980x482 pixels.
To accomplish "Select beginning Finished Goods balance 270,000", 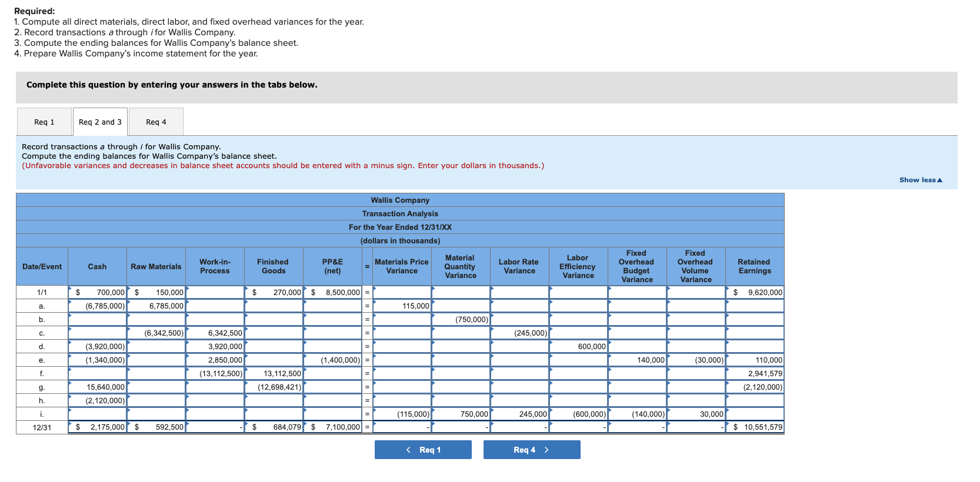I will [274, 292].
